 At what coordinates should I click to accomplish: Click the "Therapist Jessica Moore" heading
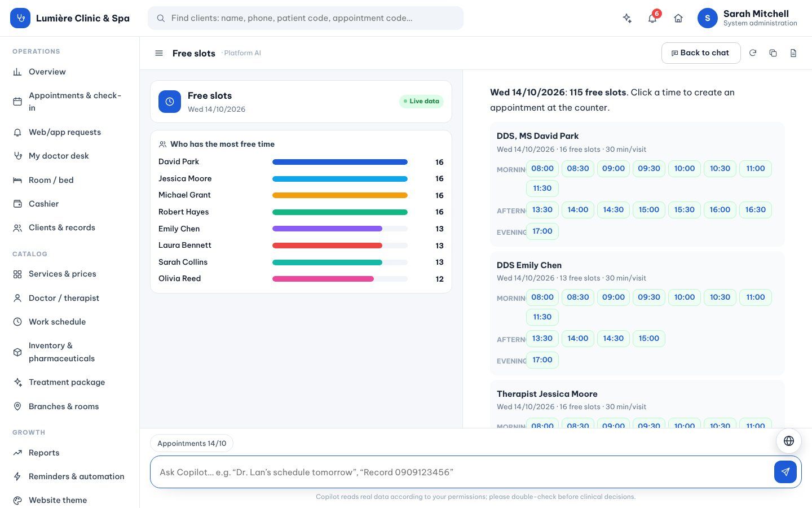tap(547, 394)
